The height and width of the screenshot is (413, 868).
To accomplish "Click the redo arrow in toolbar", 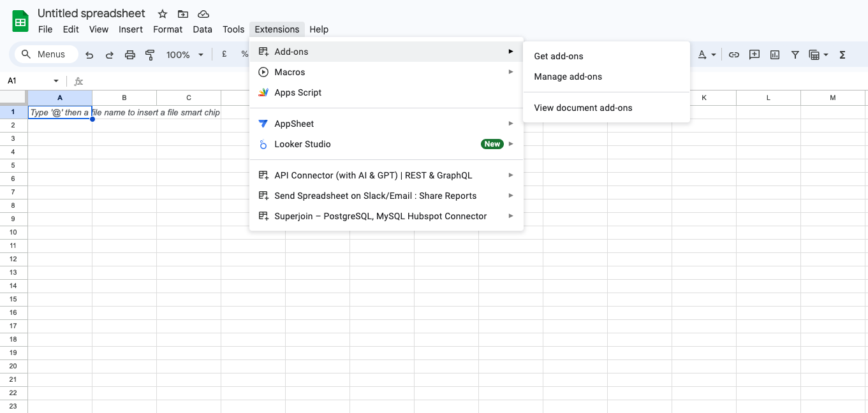I will click(x=110, y=55).
